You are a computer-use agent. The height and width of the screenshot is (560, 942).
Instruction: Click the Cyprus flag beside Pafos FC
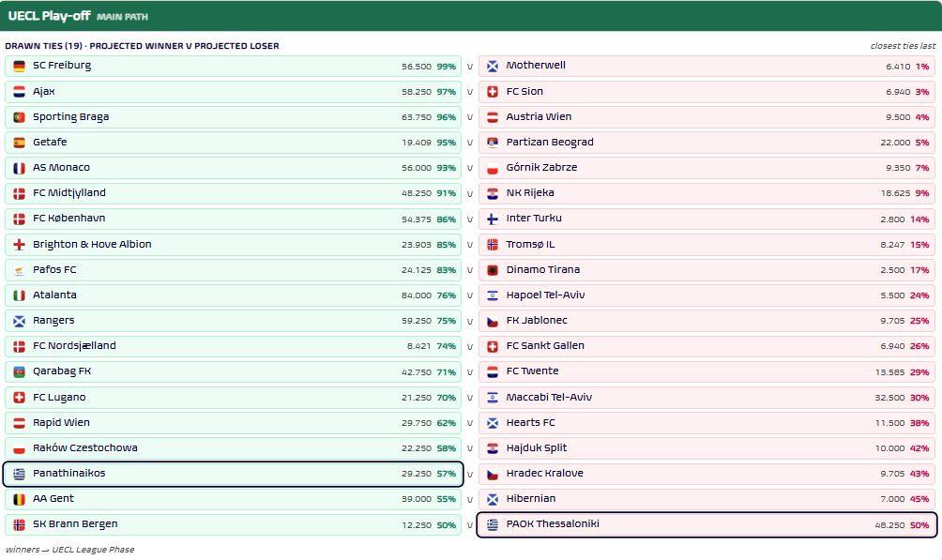[19, 270]
